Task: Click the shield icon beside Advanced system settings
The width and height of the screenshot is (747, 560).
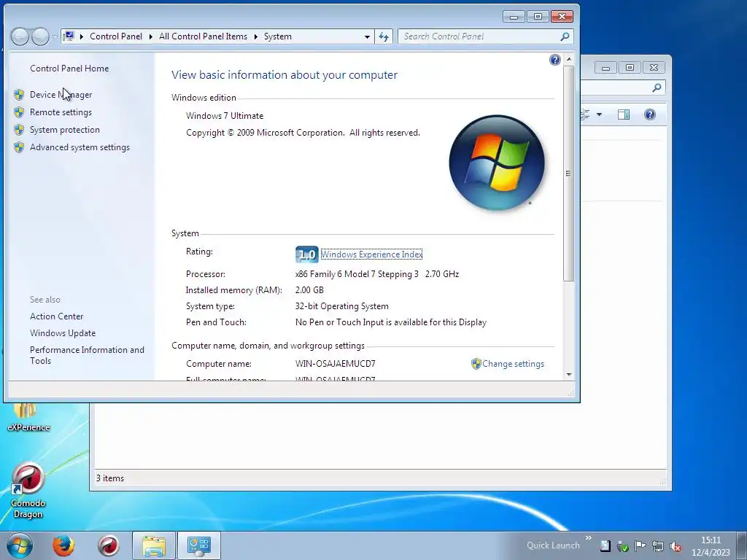Action: [19, 147]
